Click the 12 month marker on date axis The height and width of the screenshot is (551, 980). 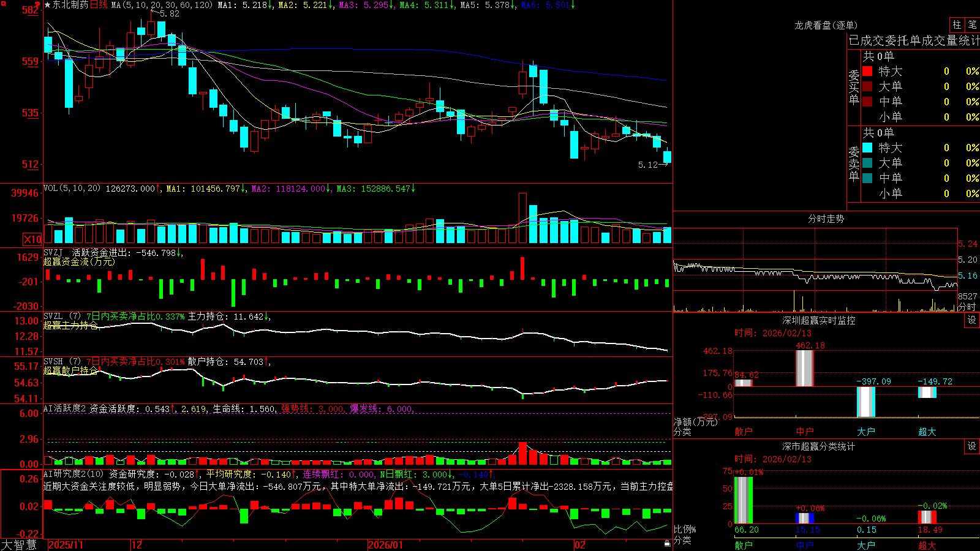137,545
